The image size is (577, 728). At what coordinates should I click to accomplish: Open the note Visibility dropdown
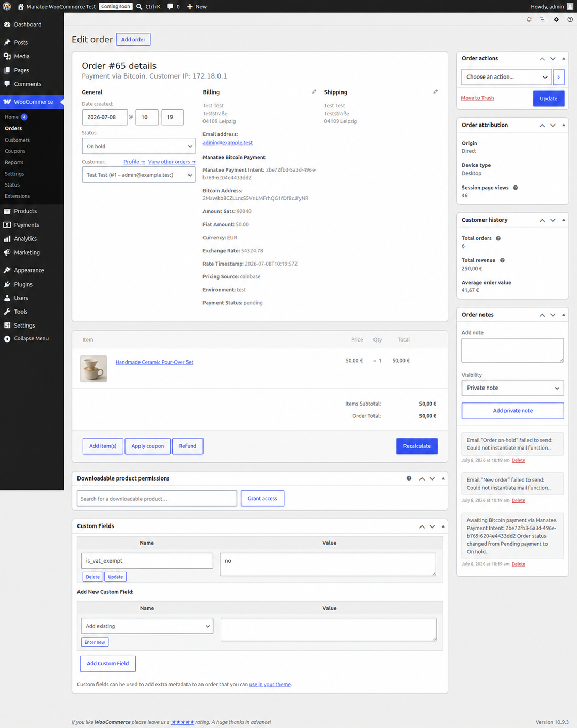click(x=512, y=388)
